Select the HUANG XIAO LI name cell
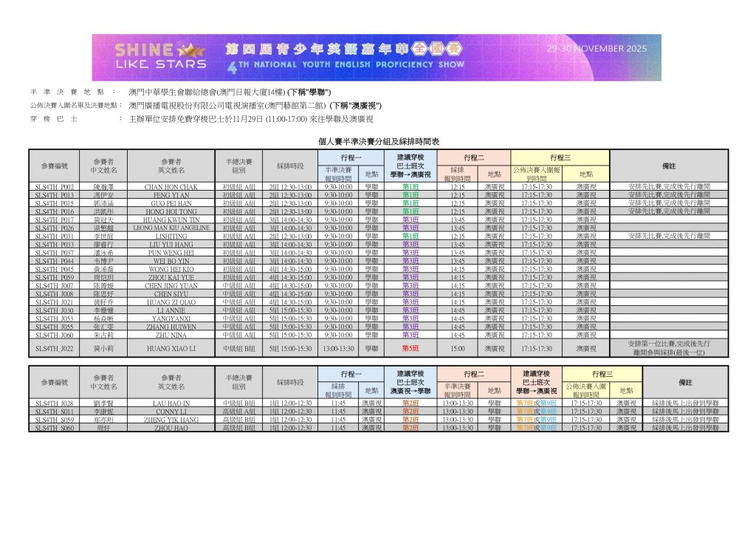Screen dimensions: 756x535 (171, 348)
